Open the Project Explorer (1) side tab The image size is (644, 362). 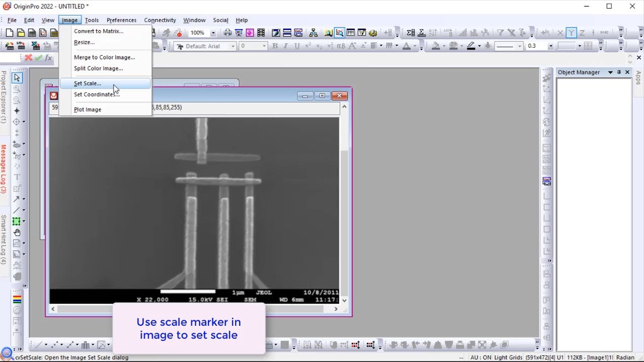pyautogui.click(x=4, y=97)
